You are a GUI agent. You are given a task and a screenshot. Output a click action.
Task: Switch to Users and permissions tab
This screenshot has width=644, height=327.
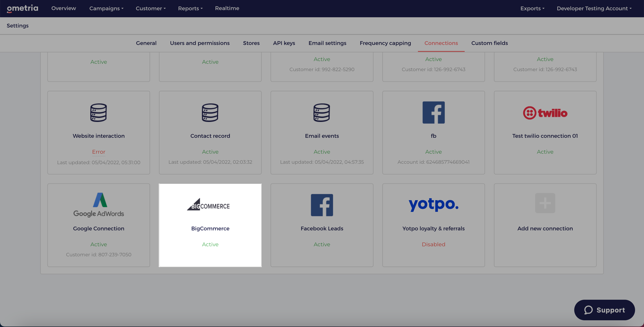(200, 43)
